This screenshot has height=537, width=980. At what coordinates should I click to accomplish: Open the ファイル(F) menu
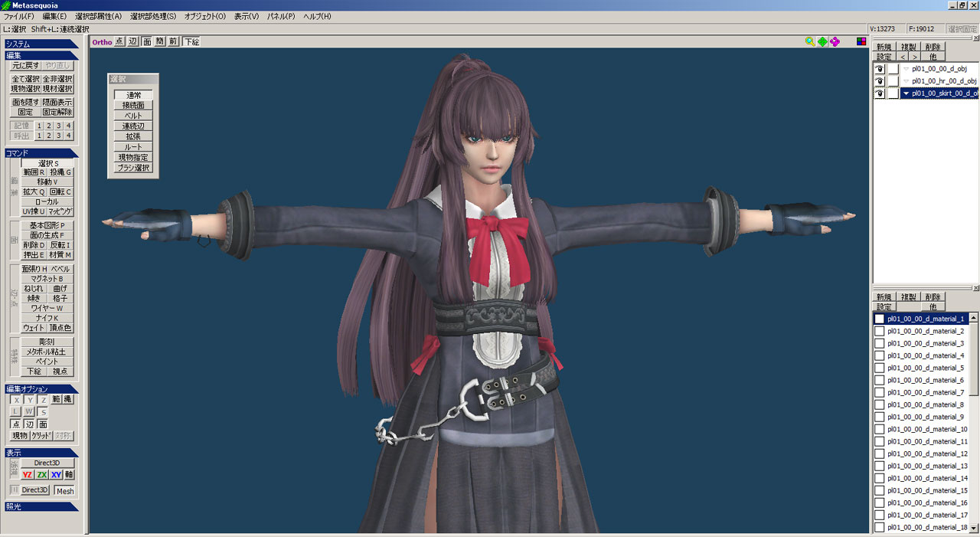(19, 16)
